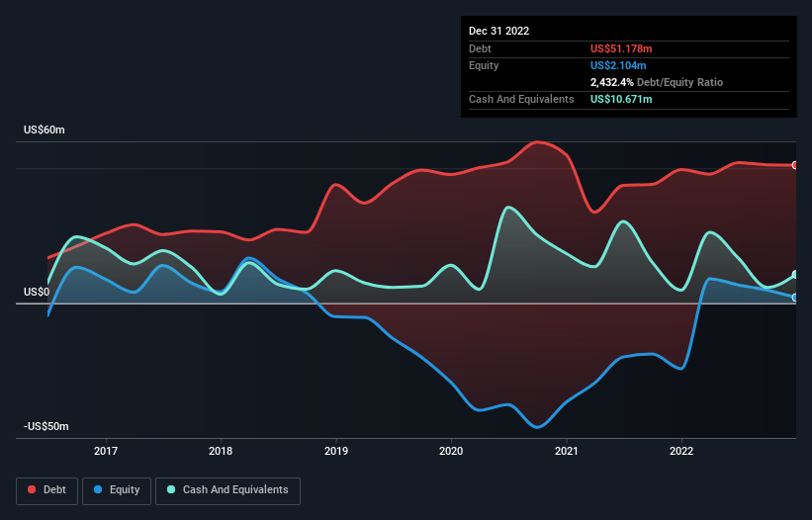Toggle the Debt legend button
This screenshot has height=520, width=812.
click(x=47, y=490)
